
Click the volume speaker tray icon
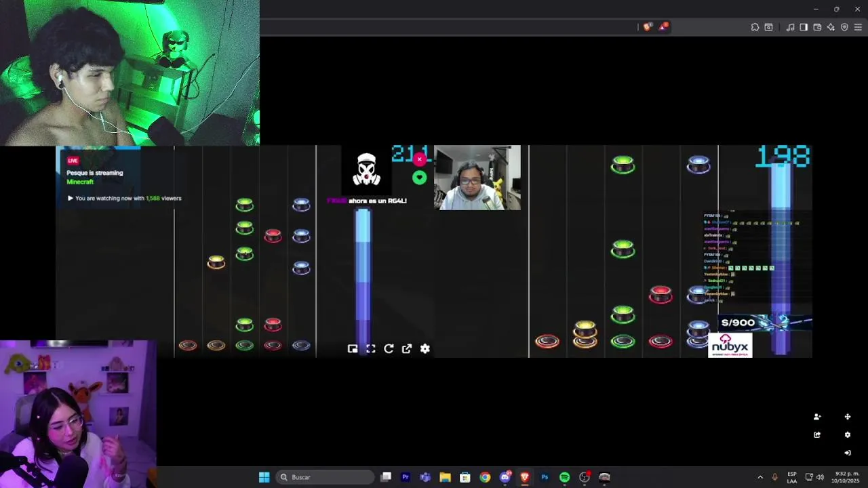820,477
